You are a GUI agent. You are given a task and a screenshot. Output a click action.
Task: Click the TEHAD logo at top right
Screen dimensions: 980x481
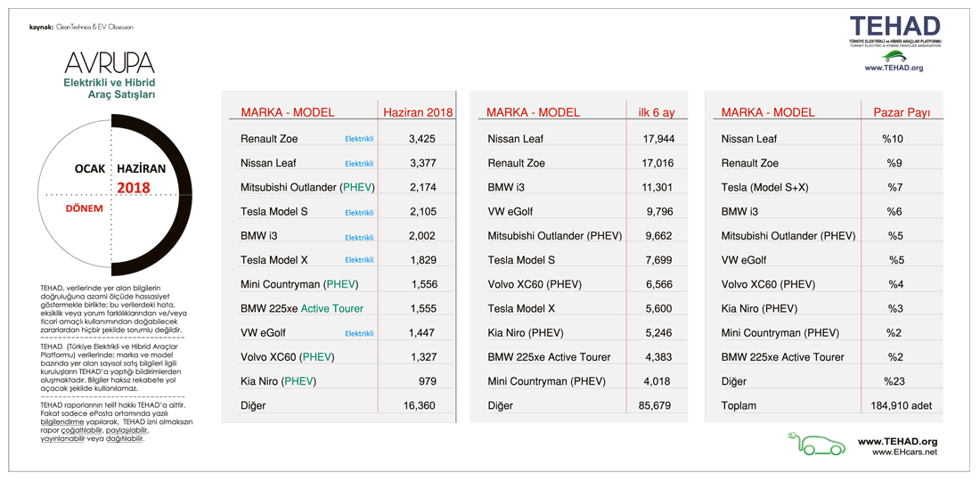pyautogui.click(x=894, y=30)
